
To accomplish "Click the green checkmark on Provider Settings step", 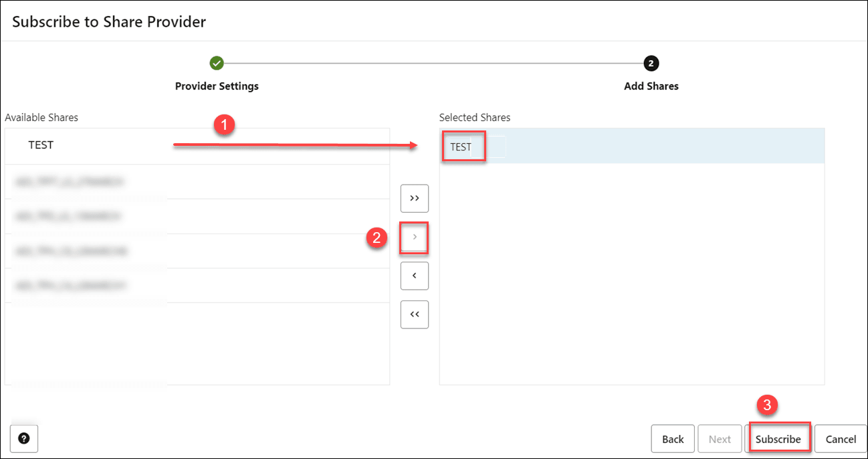I will (x=217, y=63).
